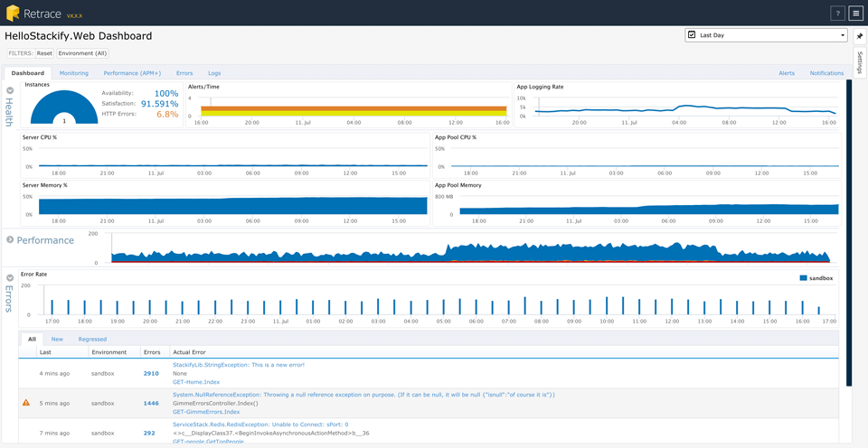The image size is (868, 448).
Task: Sort by the Errors column header
Action: [152, 351]
